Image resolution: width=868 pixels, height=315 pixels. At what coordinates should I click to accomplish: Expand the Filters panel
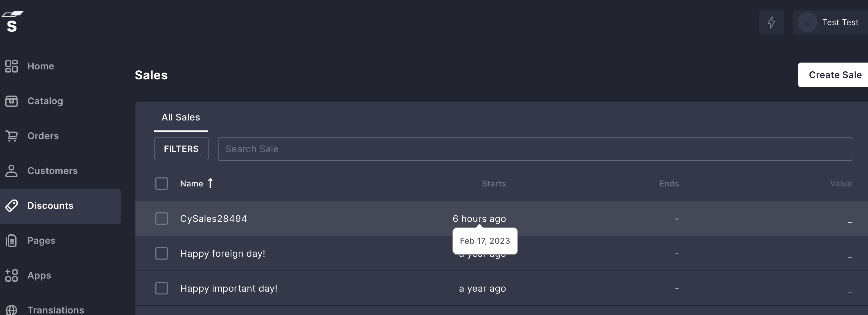[x=181, y=148]
